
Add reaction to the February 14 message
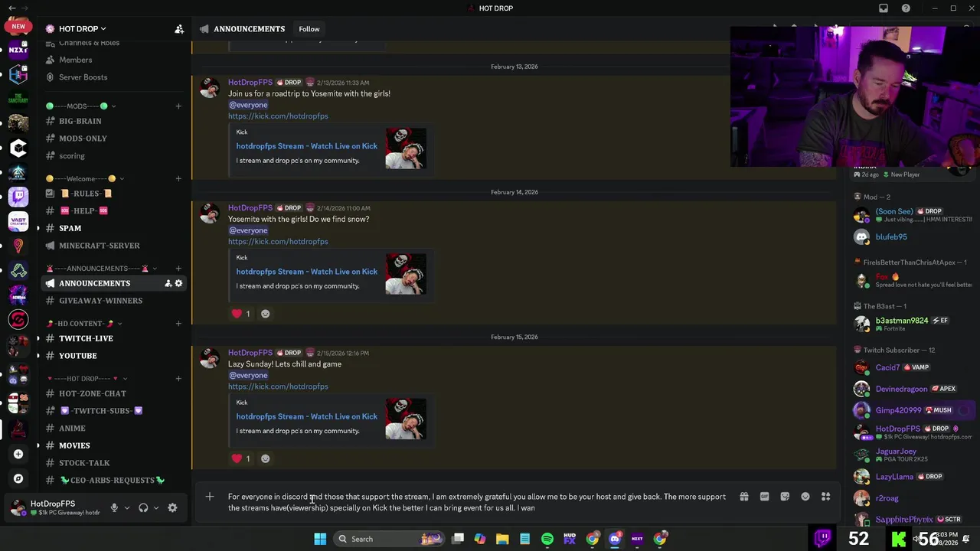[x=265, y=314]
